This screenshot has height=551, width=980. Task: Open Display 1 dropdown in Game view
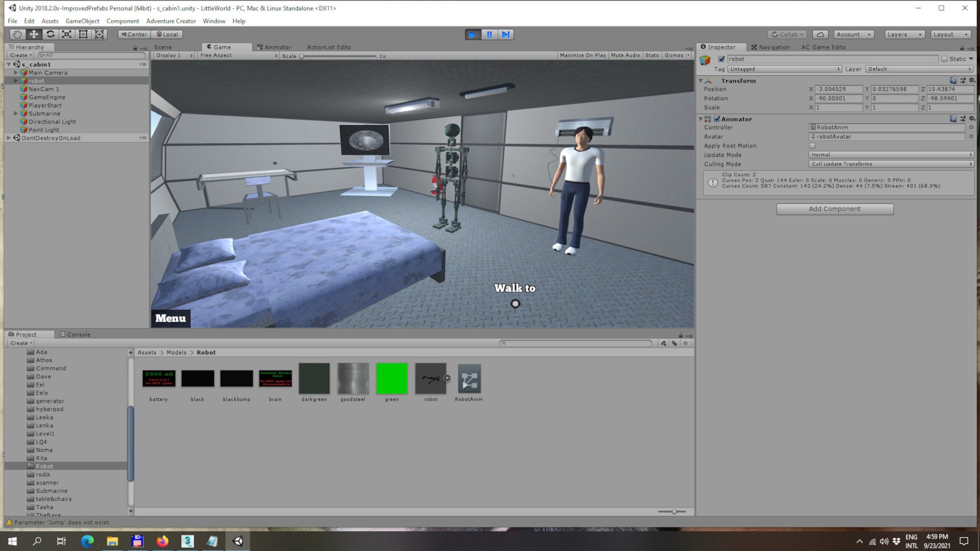[174, 55]
